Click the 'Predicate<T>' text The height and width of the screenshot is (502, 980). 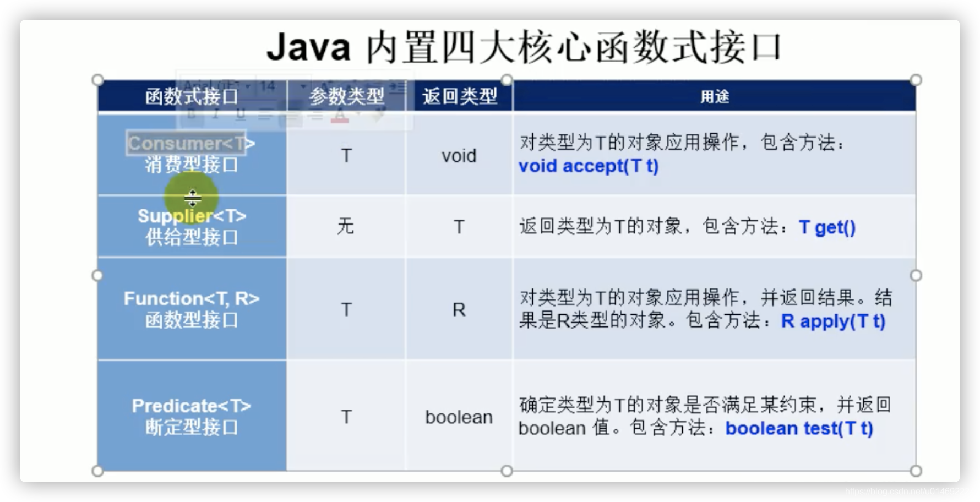click(192, 406)
